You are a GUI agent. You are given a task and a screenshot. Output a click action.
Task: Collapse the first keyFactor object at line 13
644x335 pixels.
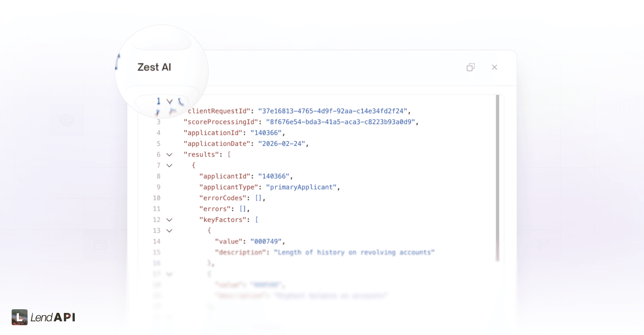pos(169,230)
